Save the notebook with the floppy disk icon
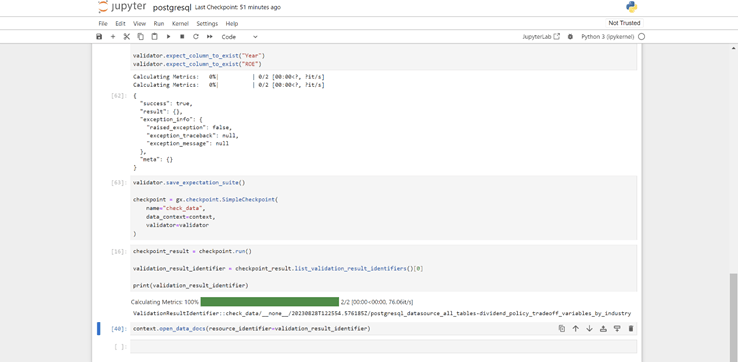This screenshot has height=362, width=738. point(99,37)
